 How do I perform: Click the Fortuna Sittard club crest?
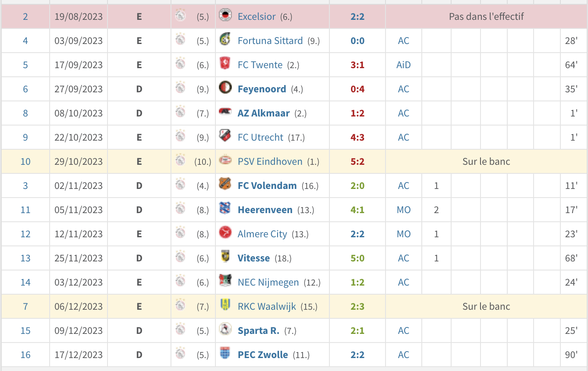click(224, 40)
